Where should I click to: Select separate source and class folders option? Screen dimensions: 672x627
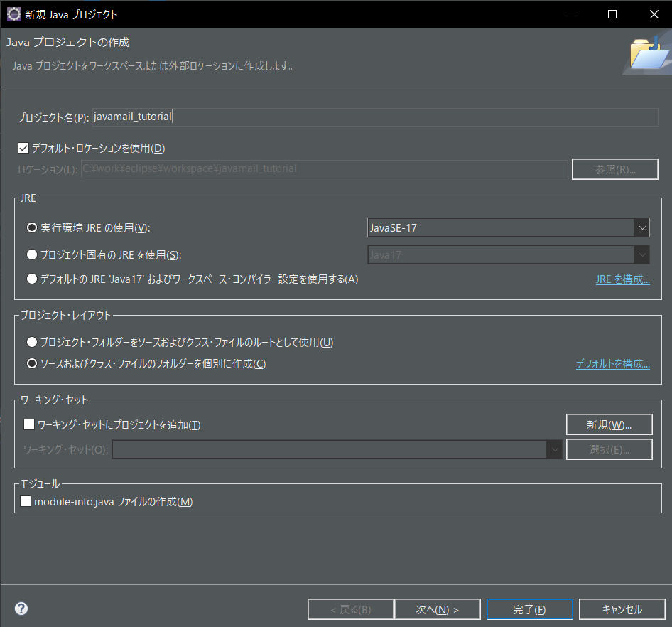31,363
